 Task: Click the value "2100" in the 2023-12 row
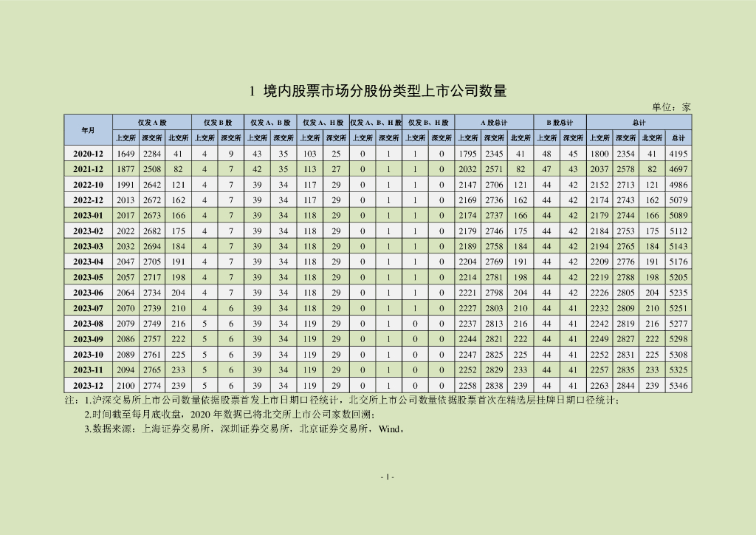126,386
